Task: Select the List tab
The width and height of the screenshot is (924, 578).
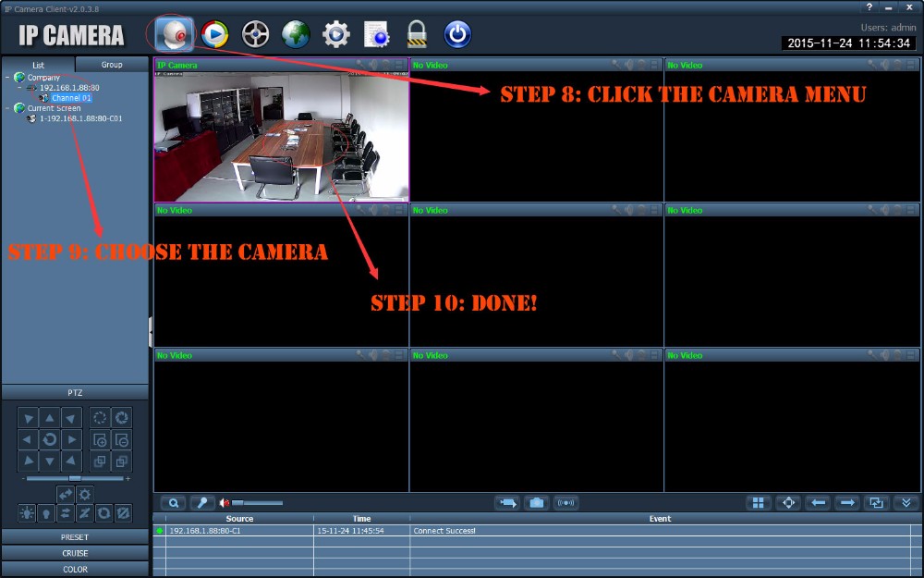Action: [x=38, y=65]
